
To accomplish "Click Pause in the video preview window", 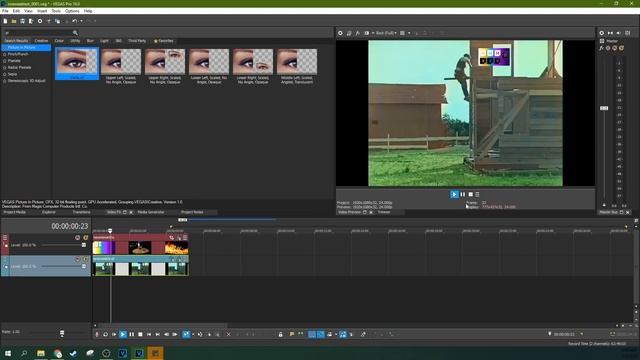I will pos(463,194).
